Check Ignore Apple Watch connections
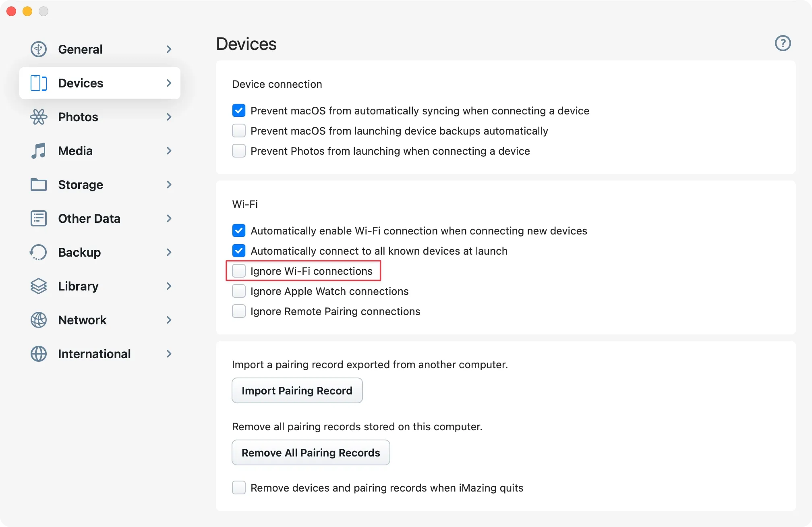The height and width of the screenshot is (527, 812). (x=239, y=291)
